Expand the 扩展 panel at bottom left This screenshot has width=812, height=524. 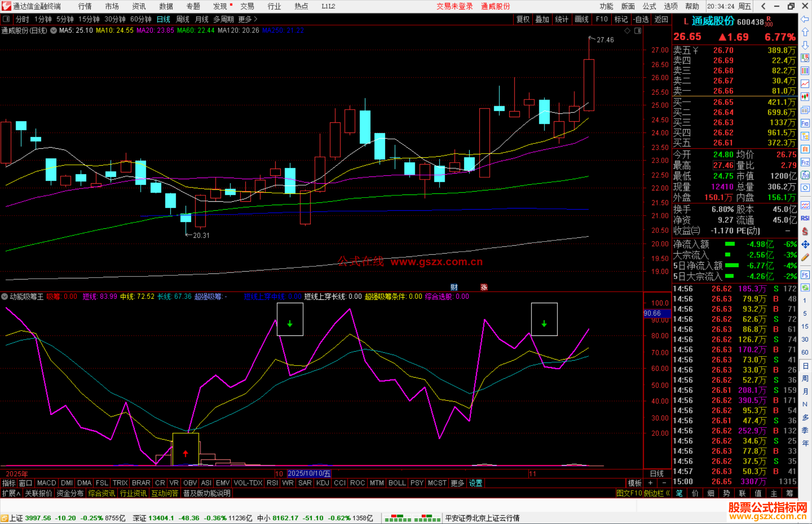click(11, 493)
